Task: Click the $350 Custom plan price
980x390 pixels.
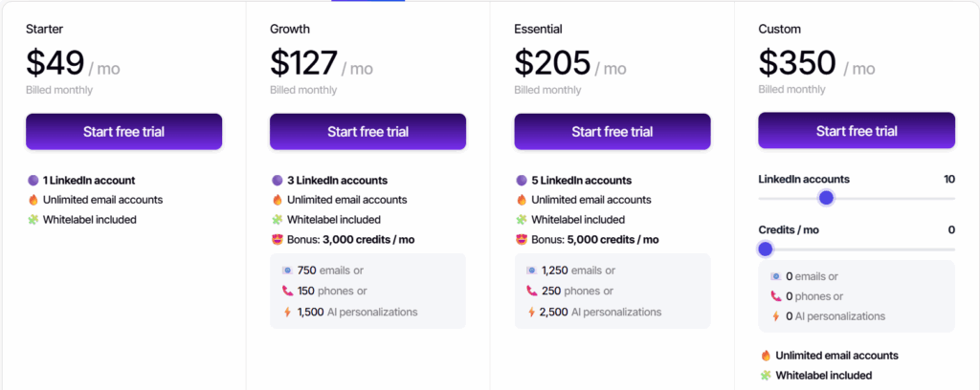Action: coord(798,62)
